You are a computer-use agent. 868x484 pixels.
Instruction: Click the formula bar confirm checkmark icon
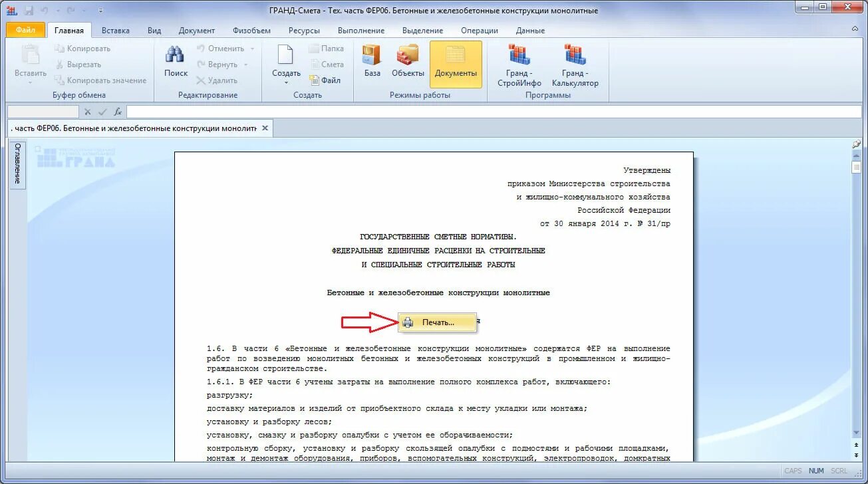click(x=102, y=112)
